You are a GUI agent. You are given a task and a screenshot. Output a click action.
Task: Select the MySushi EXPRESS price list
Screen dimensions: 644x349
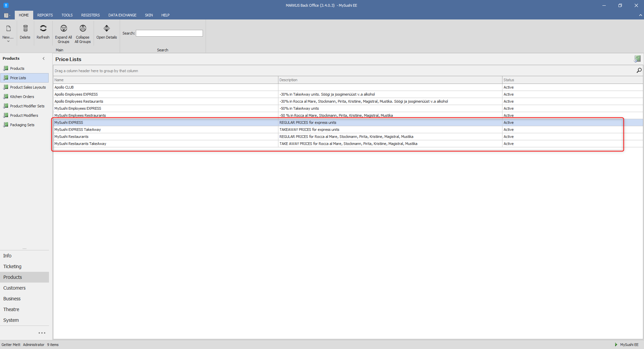point(348,122)
